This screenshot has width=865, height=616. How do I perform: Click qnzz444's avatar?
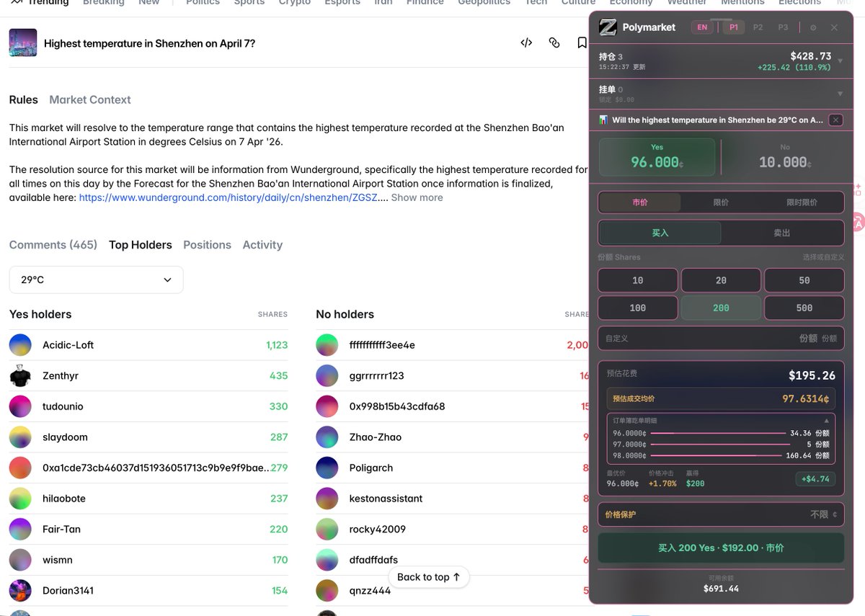point(327,591)
